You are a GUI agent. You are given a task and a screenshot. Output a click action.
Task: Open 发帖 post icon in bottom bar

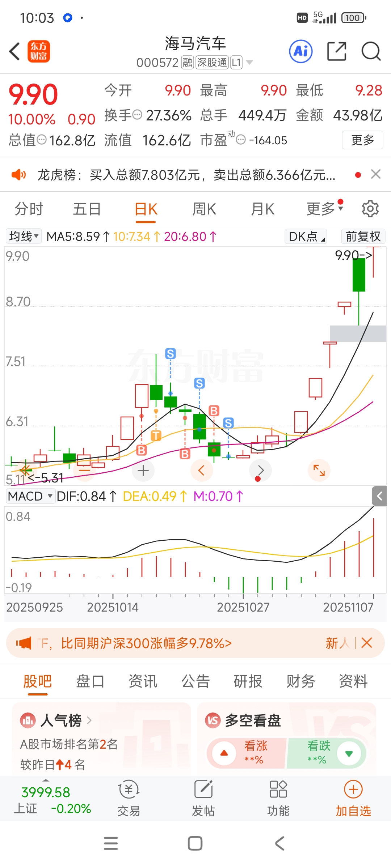[203, 799]
